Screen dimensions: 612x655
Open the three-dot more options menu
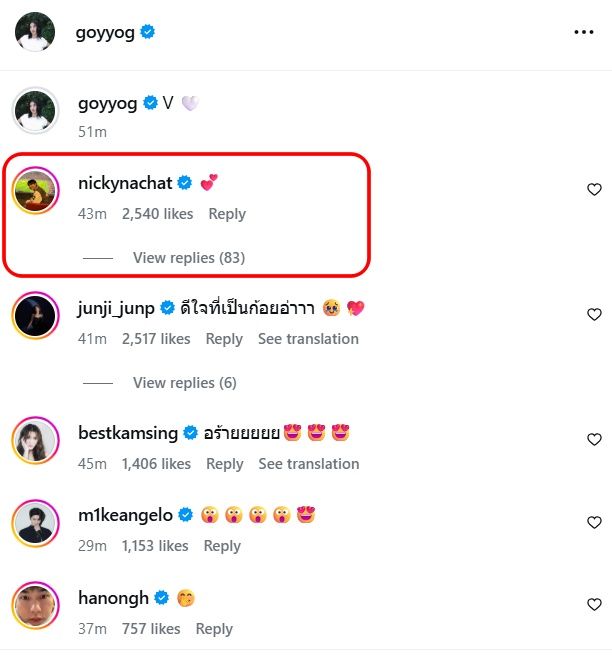click(584, 32)
